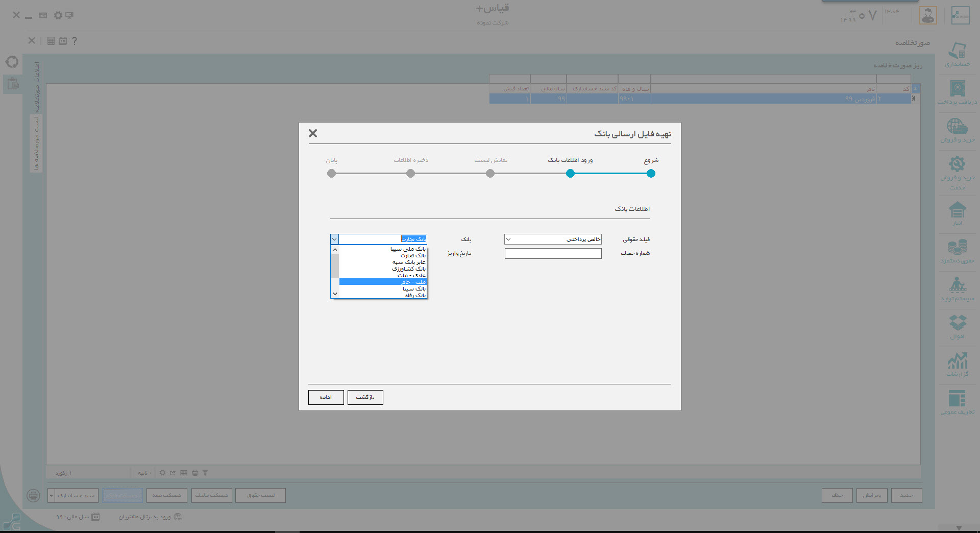Select the فروردین ۹۹ grid row
The height and width of the screenshot is (533, 980).
[700, 99]
